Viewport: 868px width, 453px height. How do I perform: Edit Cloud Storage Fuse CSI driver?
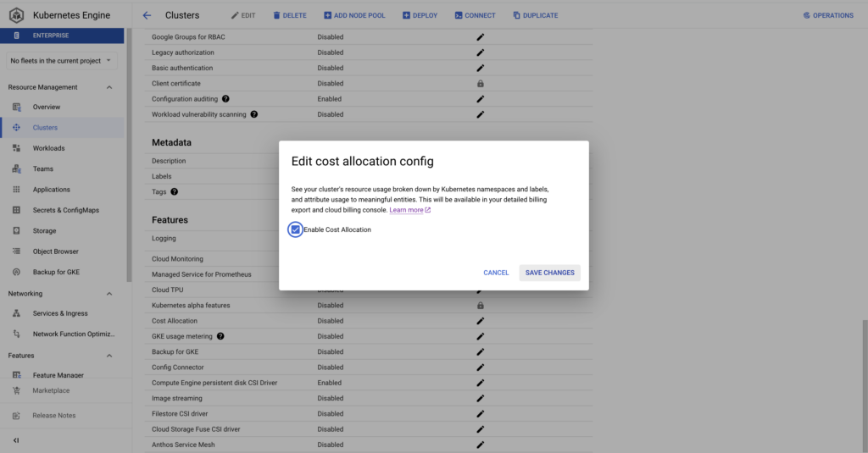pyautogui.click(x=480, y=429)
